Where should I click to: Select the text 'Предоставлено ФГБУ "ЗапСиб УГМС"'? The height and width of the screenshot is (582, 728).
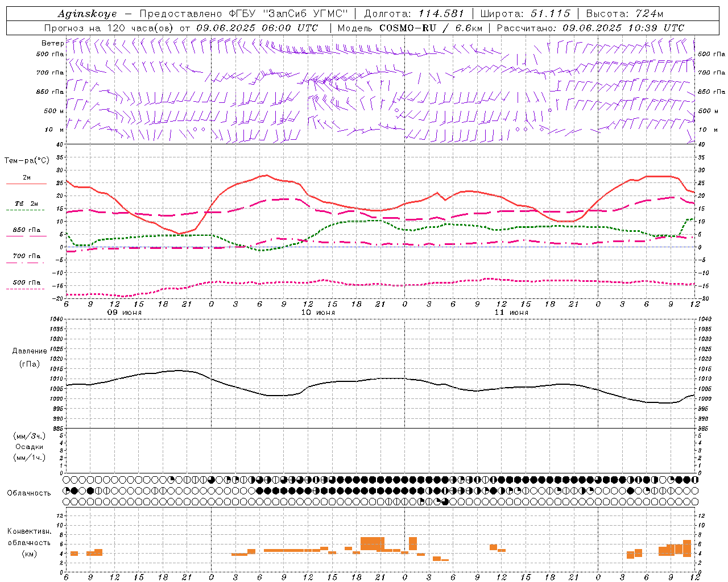click(243, 14)
